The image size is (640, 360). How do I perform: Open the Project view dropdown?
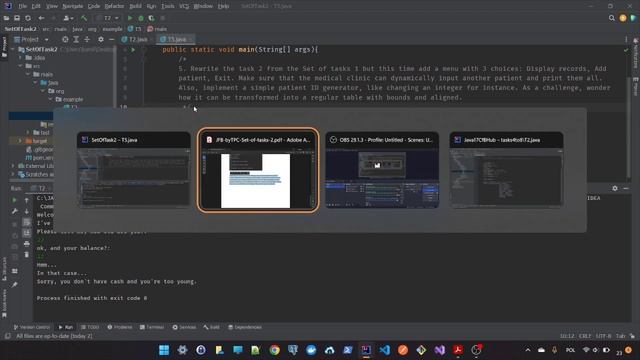[31, 39]
